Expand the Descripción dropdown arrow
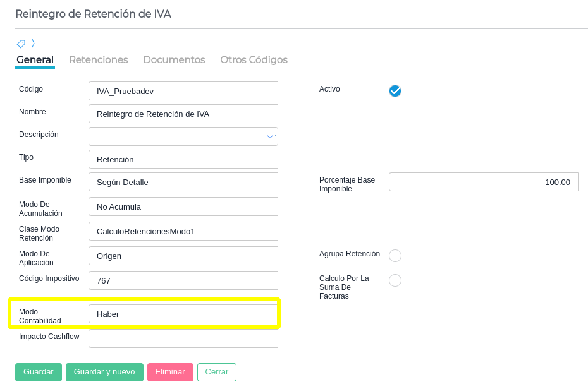 click(270, 136)
